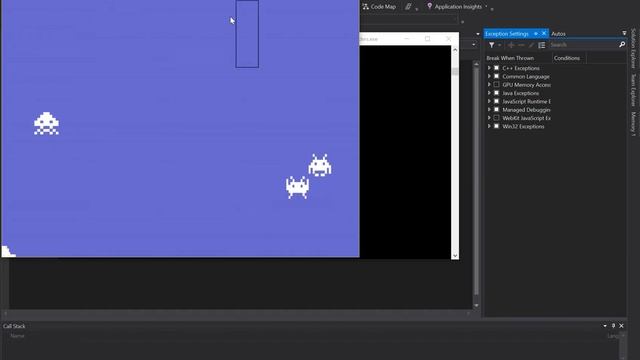Pin the Call Stack panel
The image size is (640, 360).
(613, 326)
